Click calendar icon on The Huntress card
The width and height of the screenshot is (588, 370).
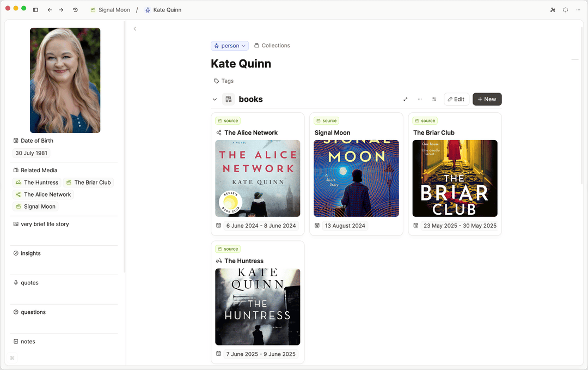pos(219,354)
